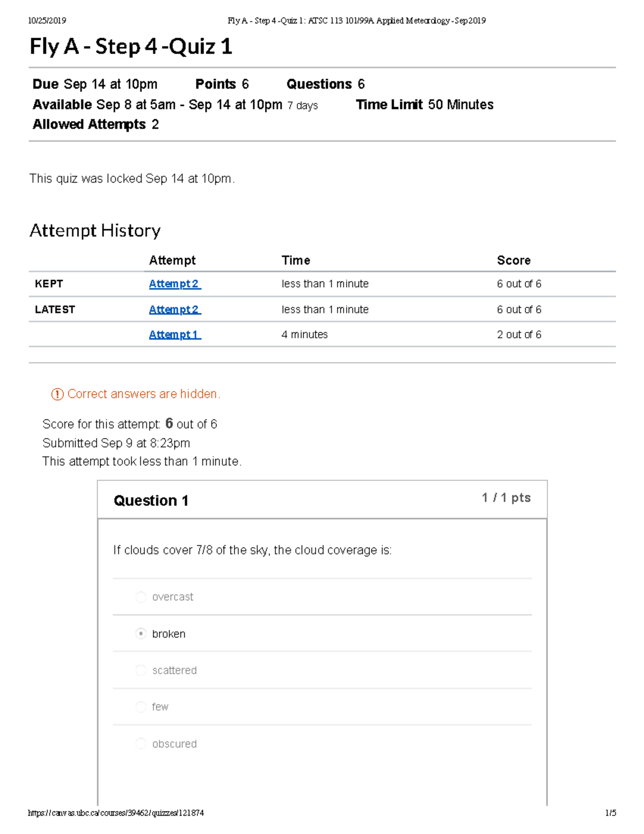
Task: Pick the 'obscured' answer choice
Action: (x=141, y=744)
